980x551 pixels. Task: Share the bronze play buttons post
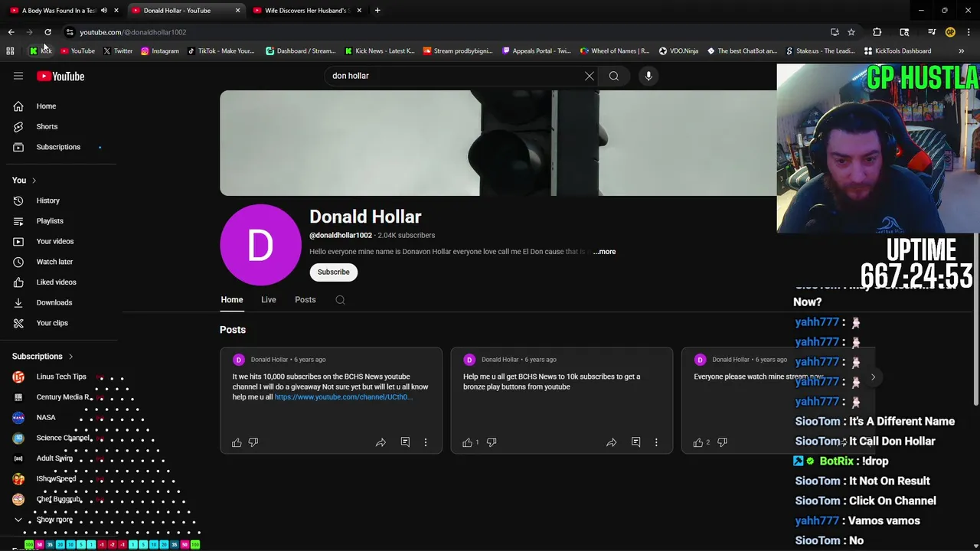(611, 442)
